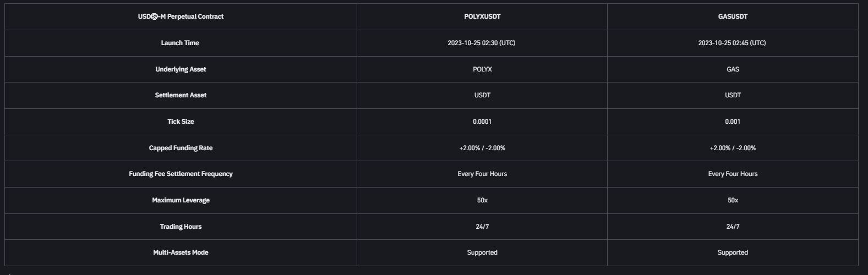Select the 0.0001 tick size value
Viewport: 868px width, 275px height.
tap(482, 122)
